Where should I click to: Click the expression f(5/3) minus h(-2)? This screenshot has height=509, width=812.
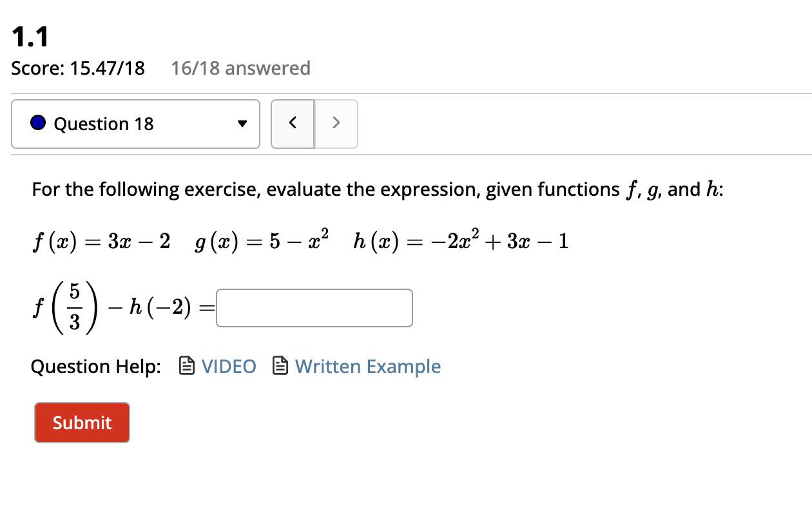(122, 308)
